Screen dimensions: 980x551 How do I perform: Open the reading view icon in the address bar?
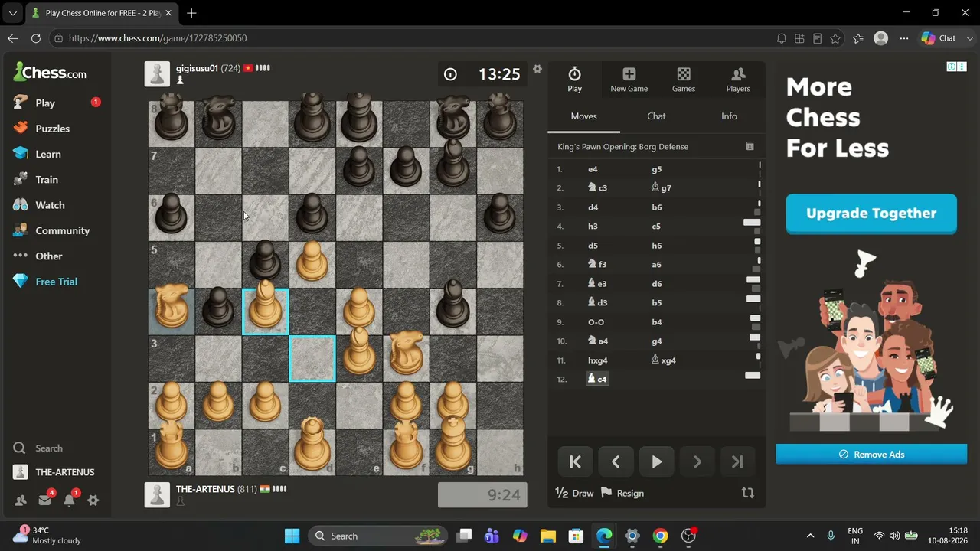pyautogui.click(x=818, y=38)
